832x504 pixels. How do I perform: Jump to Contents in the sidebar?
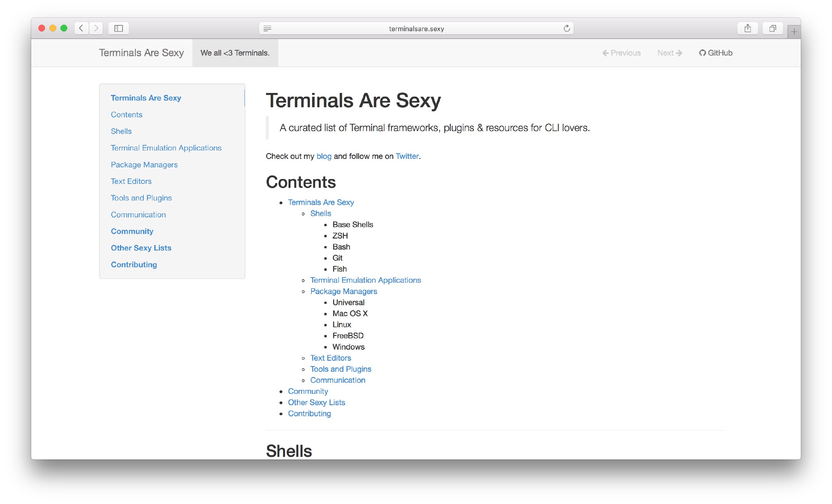(x=127, y=115)
